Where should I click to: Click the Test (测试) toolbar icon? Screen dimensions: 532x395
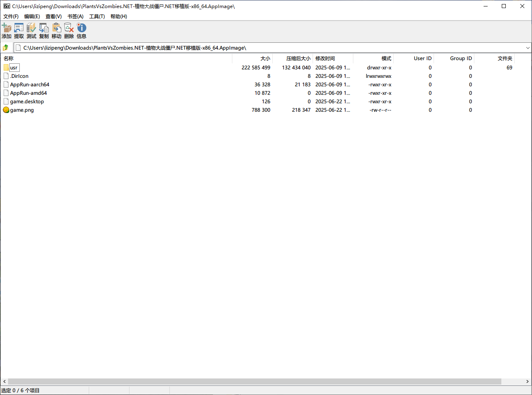click(31, 28)
